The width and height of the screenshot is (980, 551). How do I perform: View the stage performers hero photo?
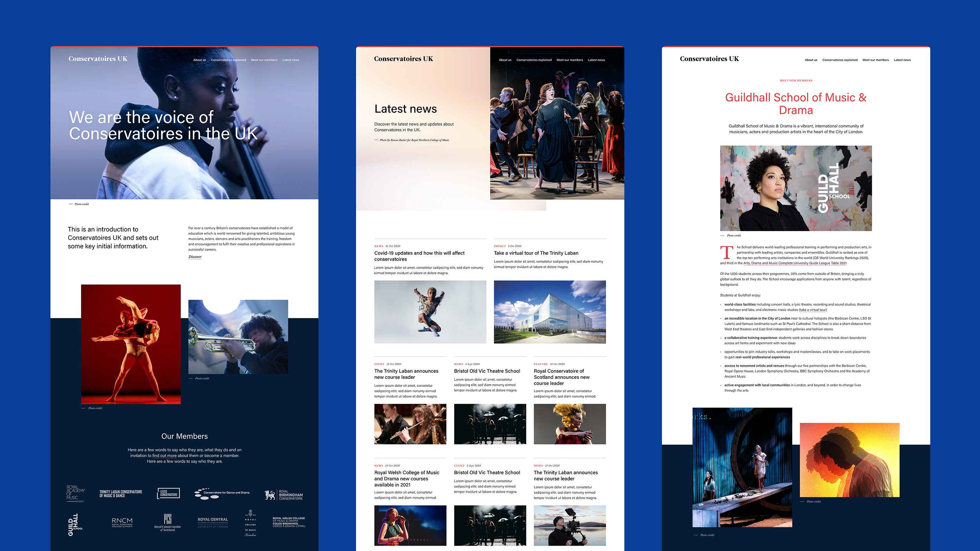coord(557,123)
